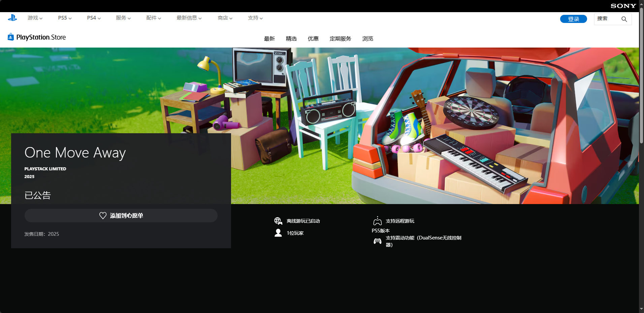The image size is (644, 313).
Task: Click the 支持震动功能 DualSense label
Action: click(x=423, y=241)
